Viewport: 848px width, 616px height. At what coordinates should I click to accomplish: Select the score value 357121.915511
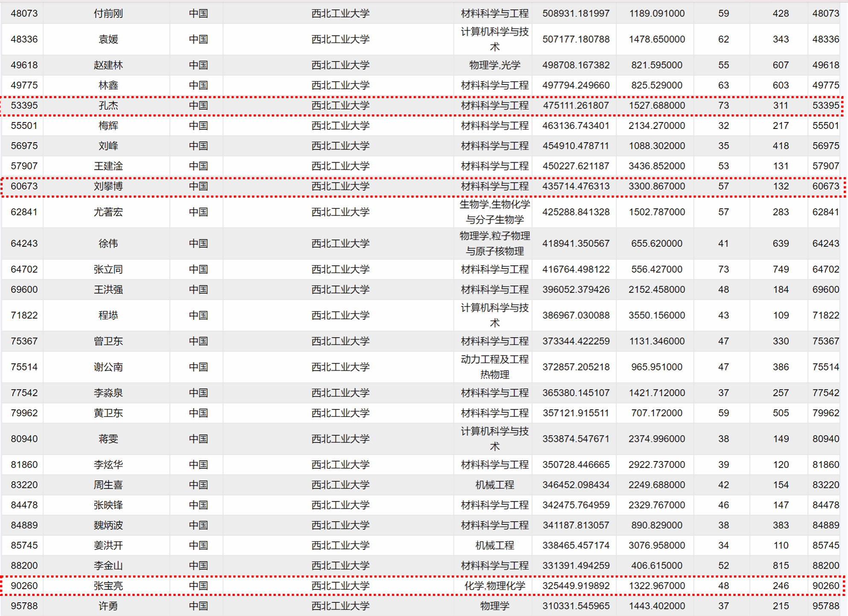point(576,413)
